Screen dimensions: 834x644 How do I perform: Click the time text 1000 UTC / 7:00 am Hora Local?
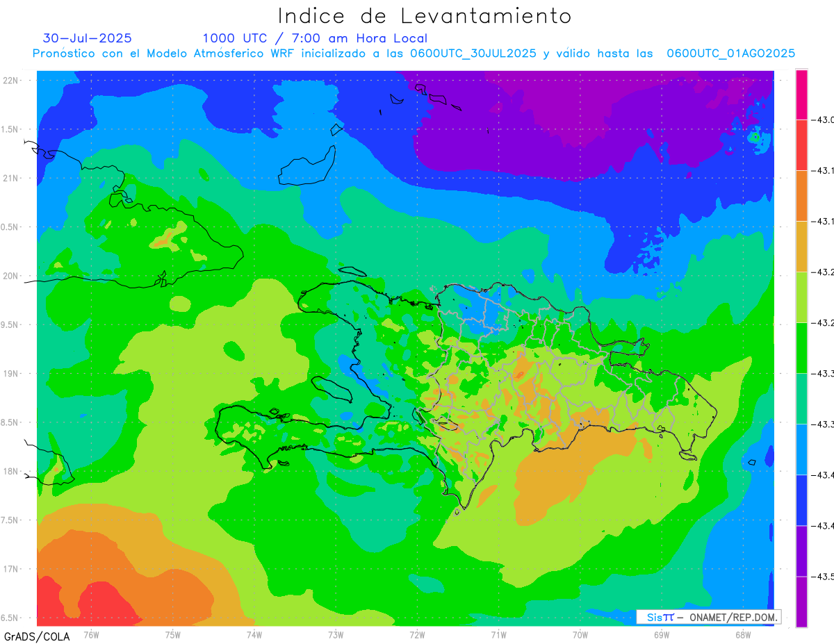pos(315,38)
